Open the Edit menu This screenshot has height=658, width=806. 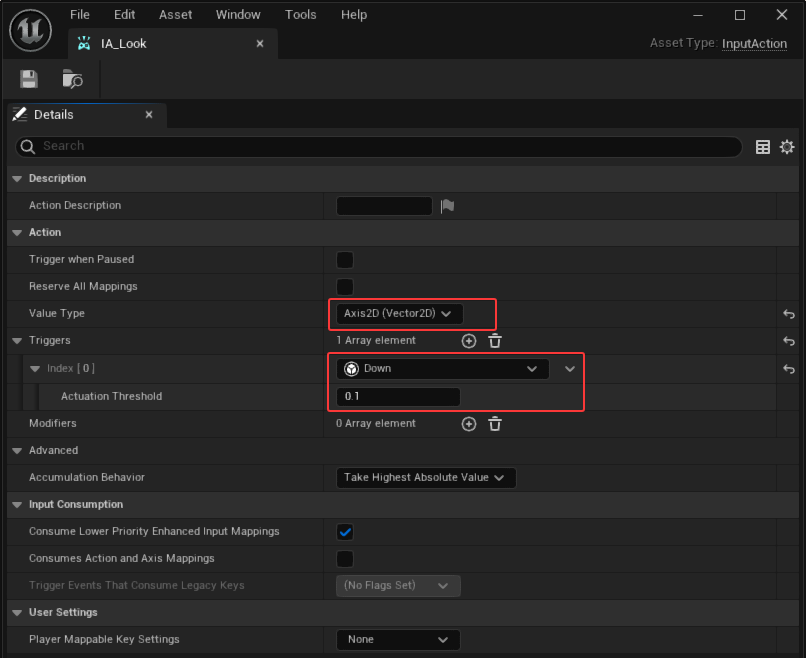click(x=124, y=14)
